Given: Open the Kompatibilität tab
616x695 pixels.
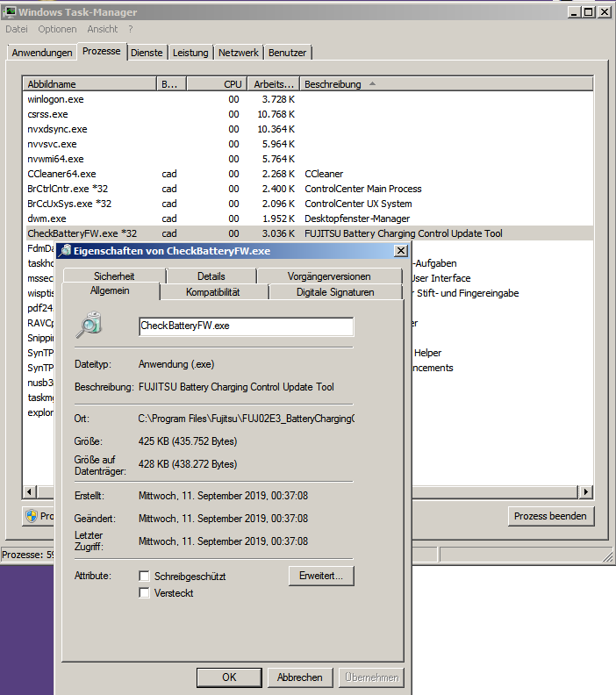Looking at the screenshot, I should 212,292.
